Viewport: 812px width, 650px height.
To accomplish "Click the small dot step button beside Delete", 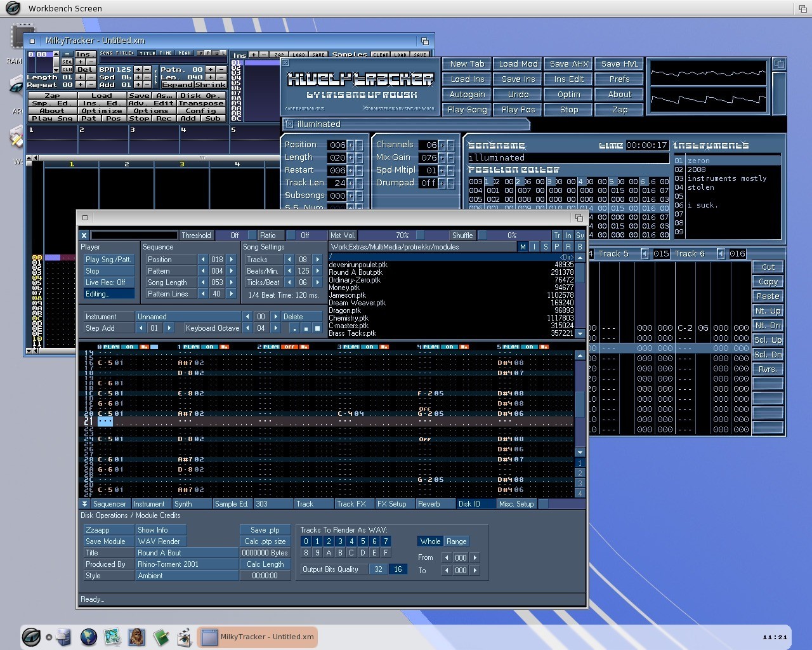I will click(x=294, y=328).
